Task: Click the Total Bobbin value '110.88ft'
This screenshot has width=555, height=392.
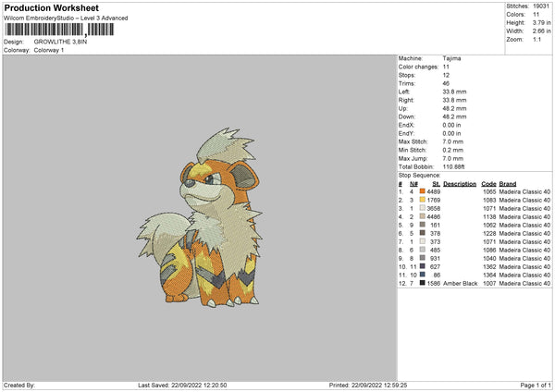Action: (x=453, y=167)
